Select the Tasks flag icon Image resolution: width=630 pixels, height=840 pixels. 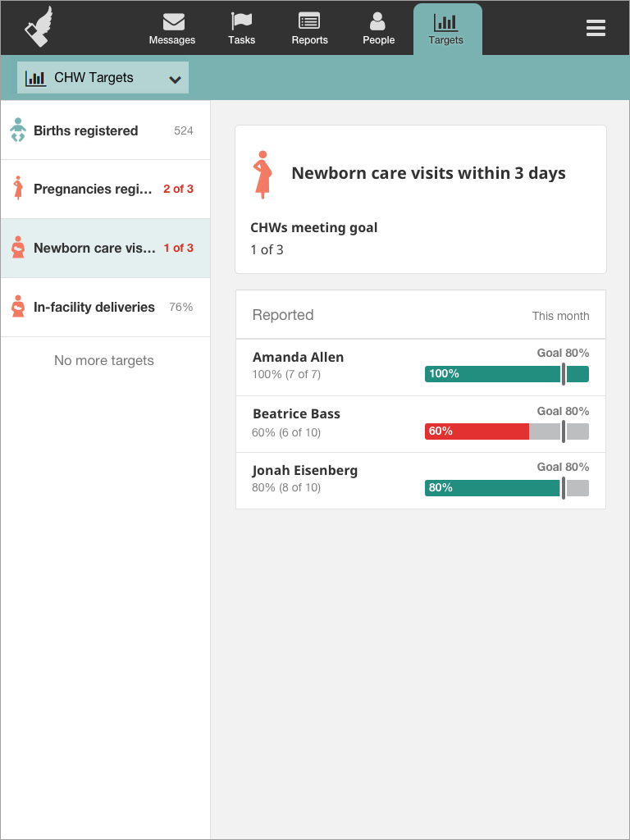(241, 23)
